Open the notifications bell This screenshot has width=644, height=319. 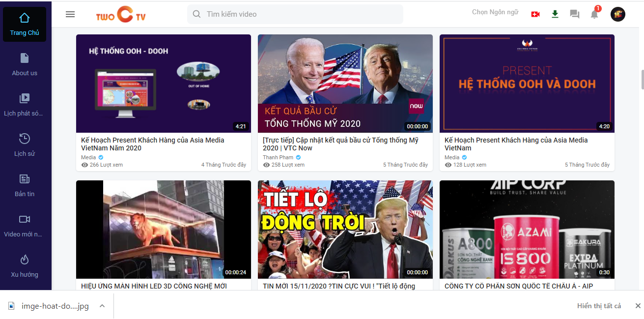594,14
